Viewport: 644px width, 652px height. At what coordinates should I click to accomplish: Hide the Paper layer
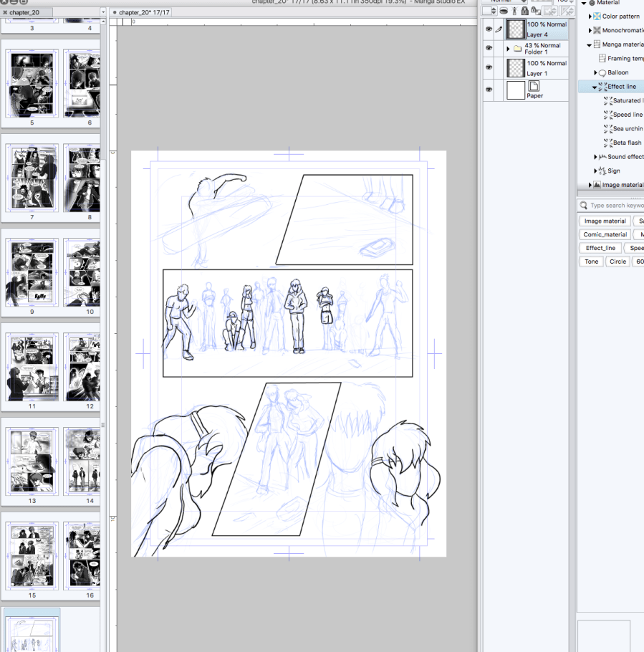click(x=489, y=90)
